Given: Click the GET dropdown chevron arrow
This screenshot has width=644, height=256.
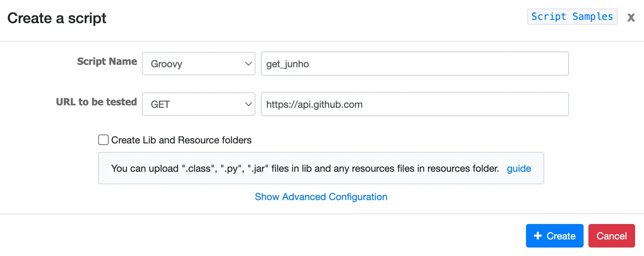Looking at the screenshot, I should click(x=248, y=105).
